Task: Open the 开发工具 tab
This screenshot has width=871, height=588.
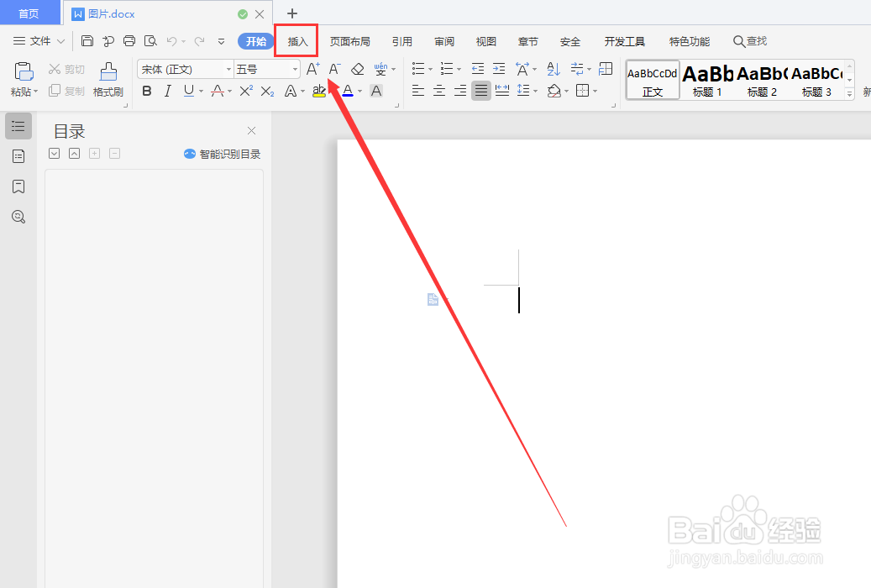Action: click(624, 41)
